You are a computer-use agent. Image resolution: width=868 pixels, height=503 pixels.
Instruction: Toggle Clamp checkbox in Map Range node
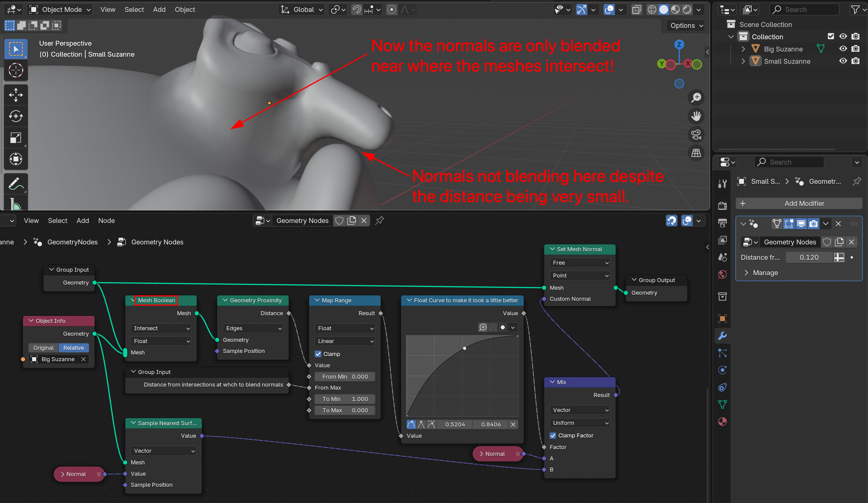[x=318, y=354]
